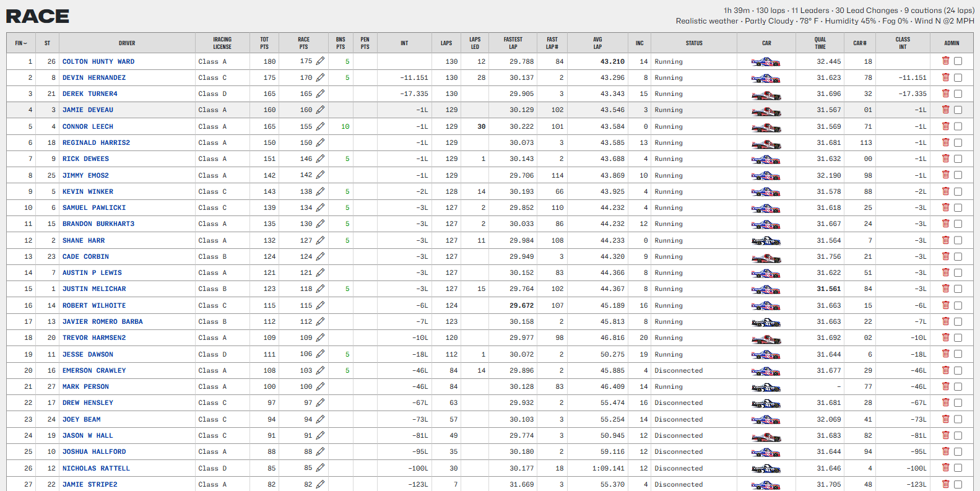The height and width of the screenshot is (491, 980).
Task: Tick the admin checkbox for Colton Hunty Ward
Action: click(x=958, y=61)
